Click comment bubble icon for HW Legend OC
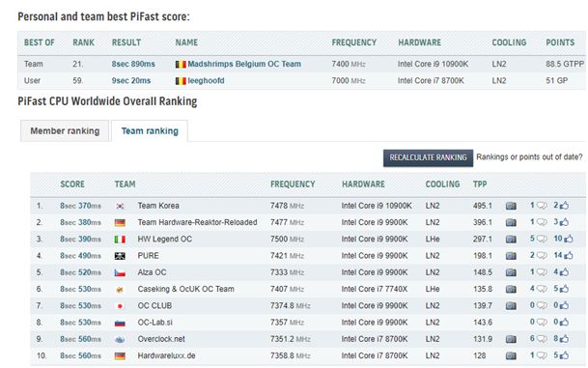 click(x=542, y=239)
